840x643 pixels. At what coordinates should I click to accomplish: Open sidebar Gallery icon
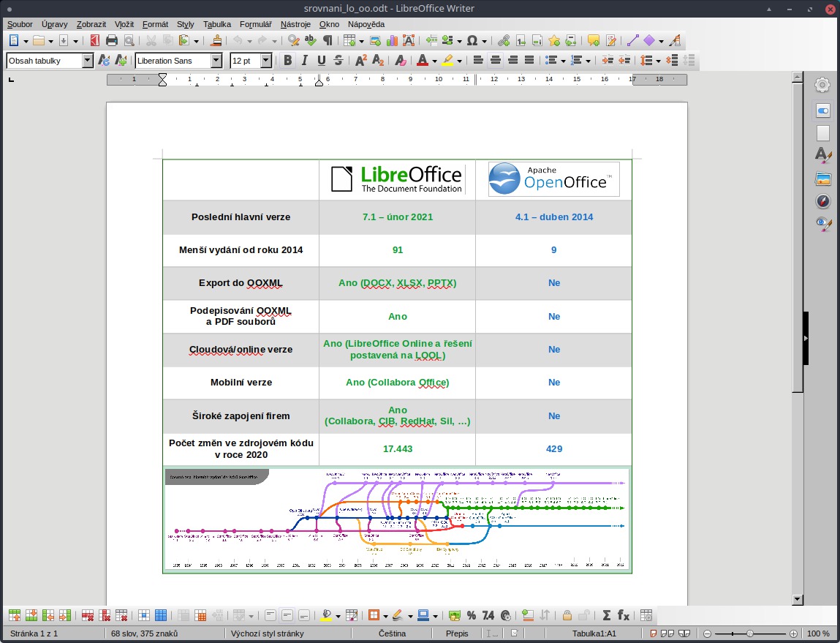pyautogui.click(x=823, y=178)
